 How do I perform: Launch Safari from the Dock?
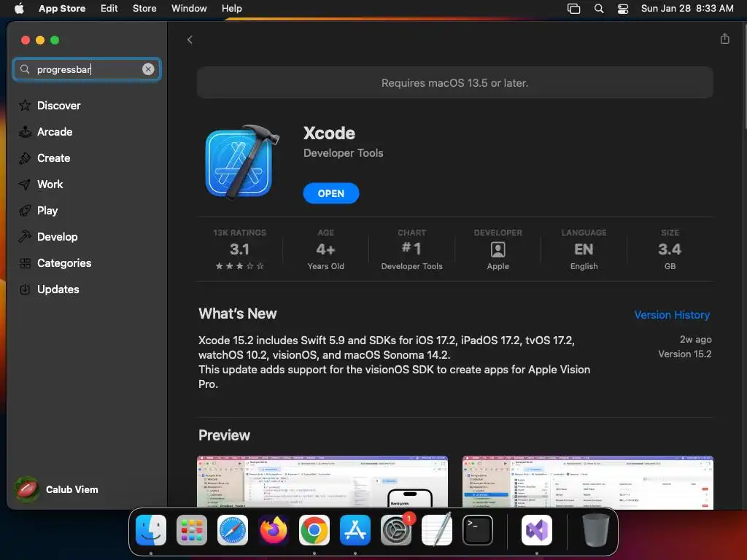point(233,530)
